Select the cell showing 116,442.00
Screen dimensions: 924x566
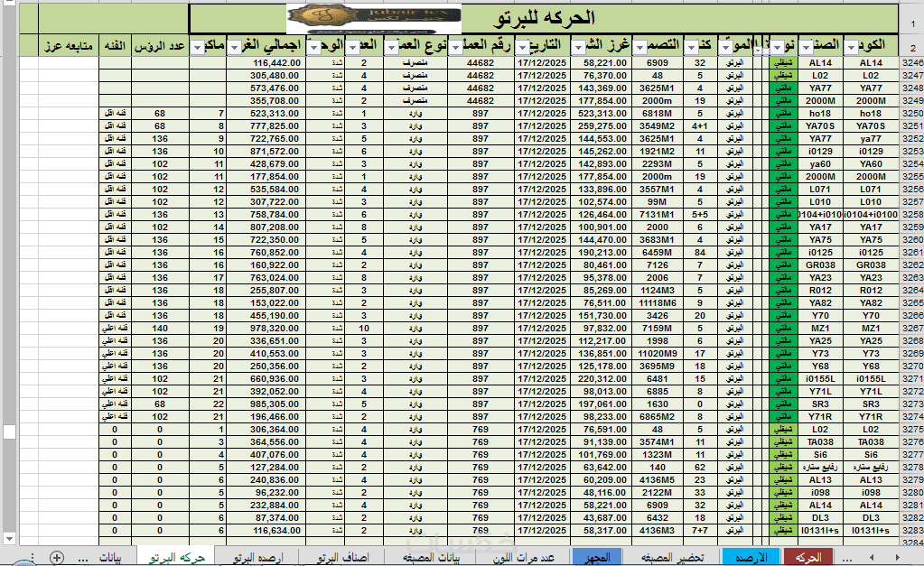[266, 63]
